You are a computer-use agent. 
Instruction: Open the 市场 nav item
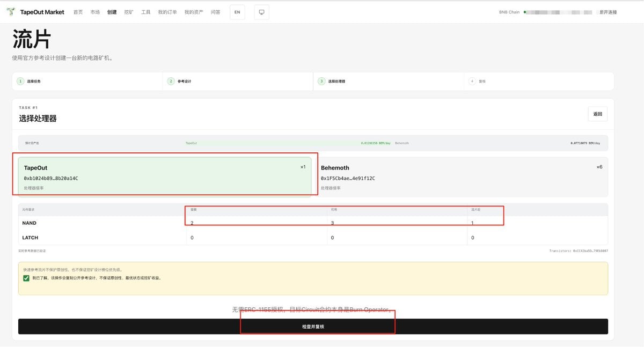95,12
